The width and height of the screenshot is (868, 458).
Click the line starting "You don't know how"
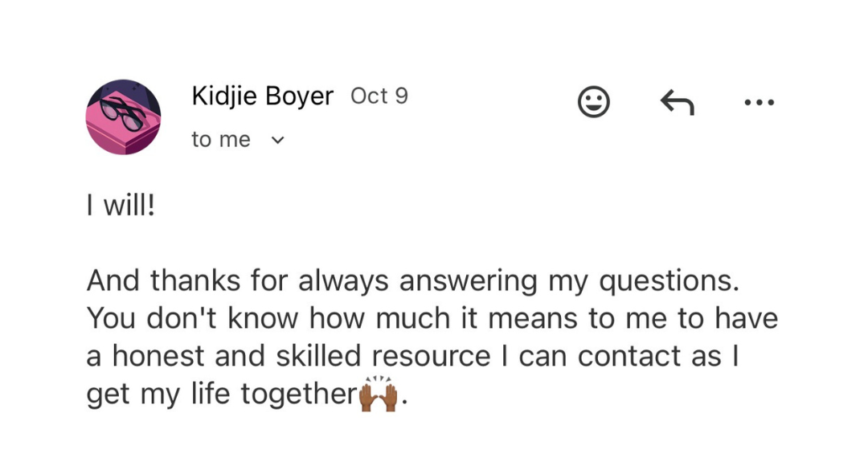click(432, 319)
